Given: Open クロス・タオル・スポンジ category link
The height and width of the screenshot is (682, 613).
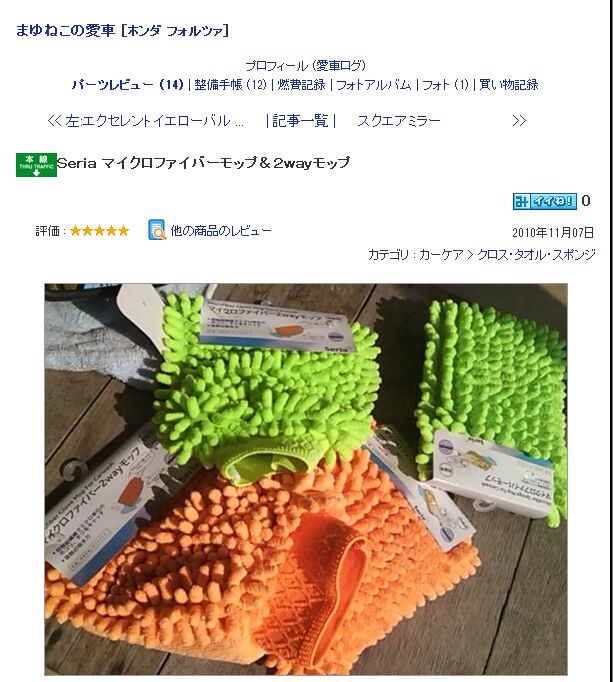Looking at the screenshot, I should (536, 254).
